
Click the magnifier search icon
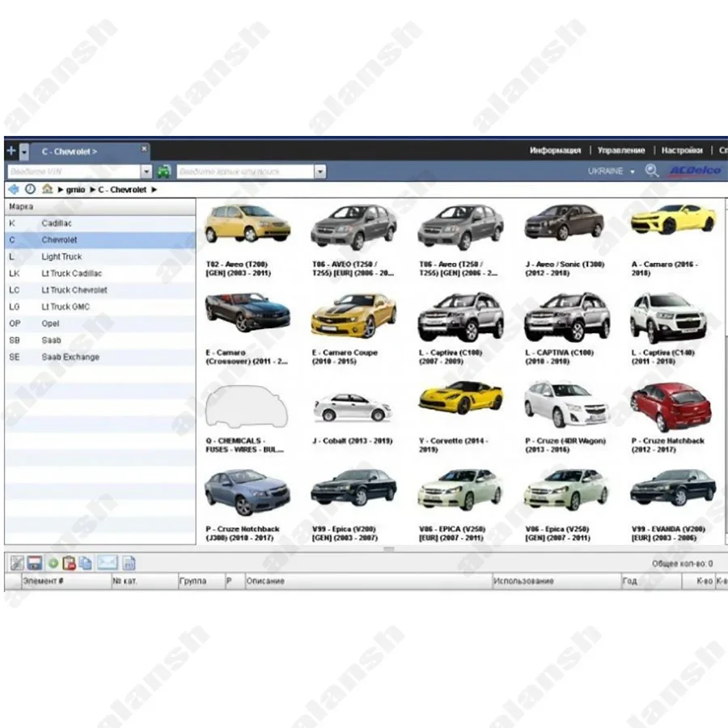tap(651, 171)
